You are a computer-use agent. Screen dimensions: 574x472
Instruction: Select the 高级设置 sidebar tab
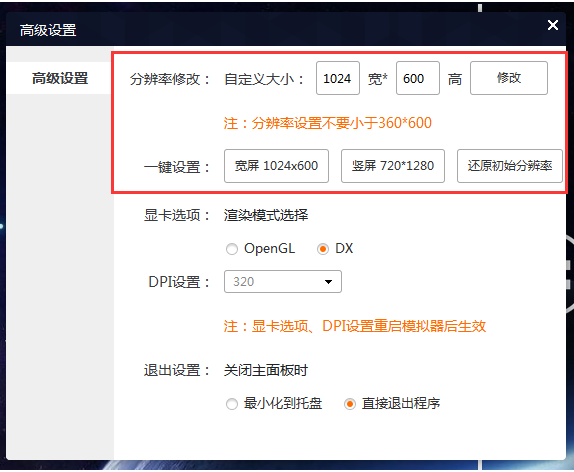[60, 78]
